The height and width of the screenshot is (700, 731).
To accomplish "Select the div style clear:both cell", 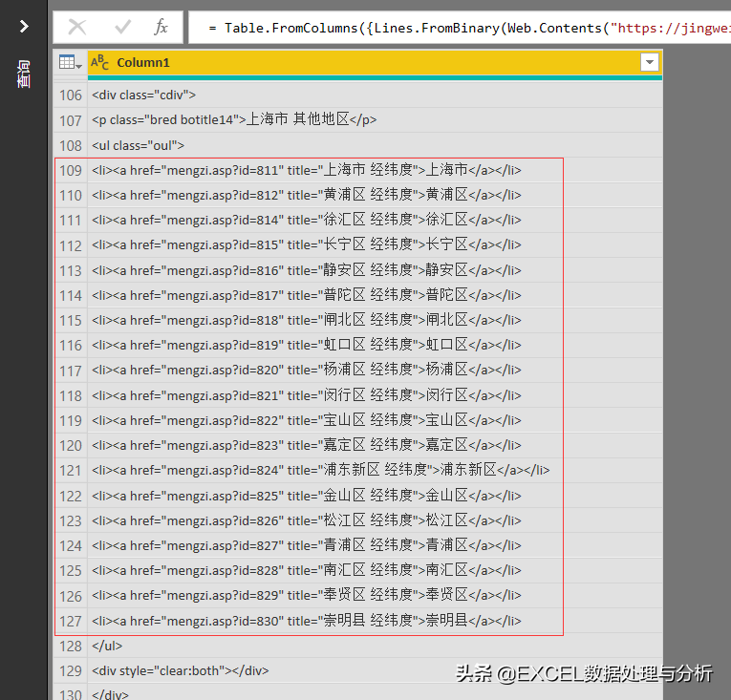I will 375,670.
